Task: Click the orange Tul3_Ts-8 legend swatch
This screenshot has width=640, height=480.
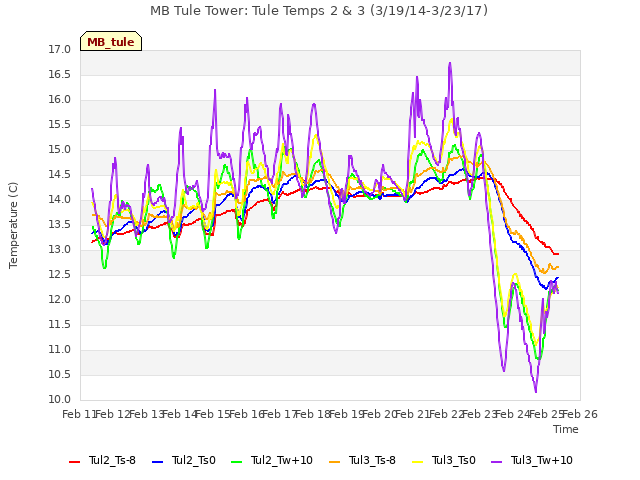Action: click(x=335, y=462)
